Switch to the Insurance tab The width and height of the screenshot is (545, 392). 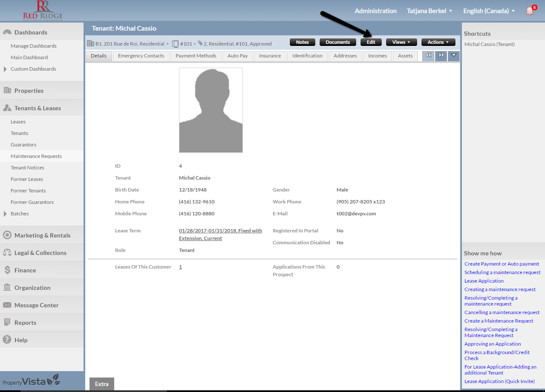point(270,56)
